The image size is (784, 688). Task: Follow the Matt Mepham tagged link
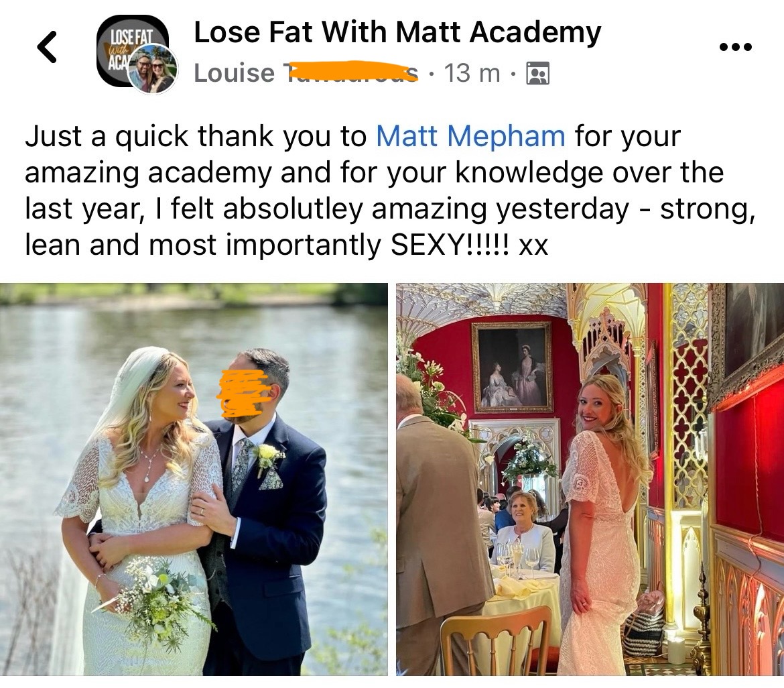[x=470, y=136]
